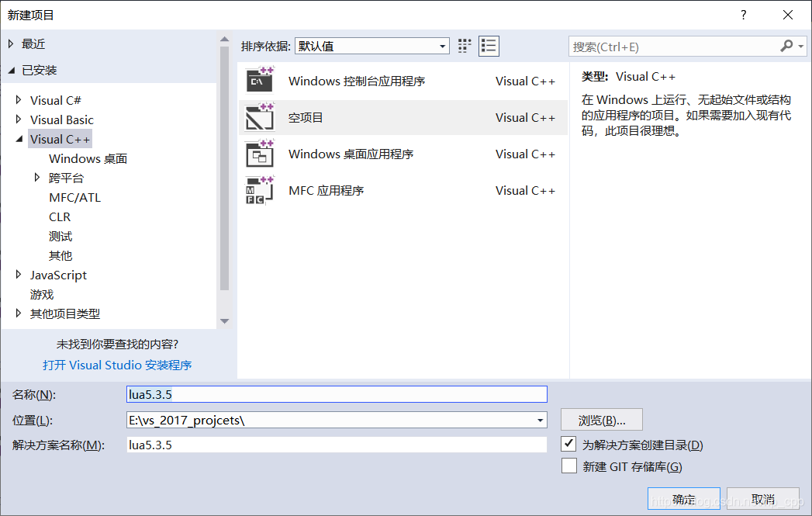Viewport: 812px width, 516px height.
Task: Click the 解决方案名称 input field
Action: click(x=337, y=445)
